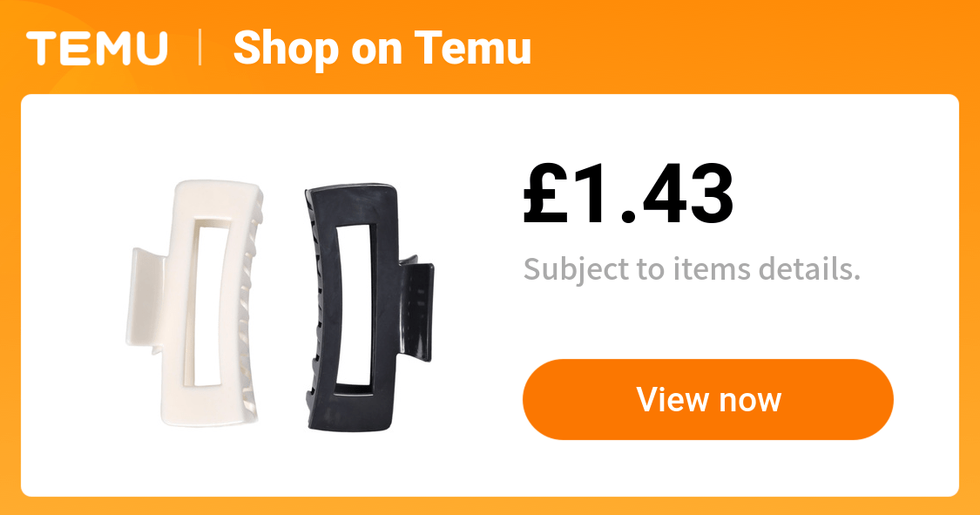Open the "Shop on Temu" header link
The height and width of the screenshot is (515, 980).
382,49
